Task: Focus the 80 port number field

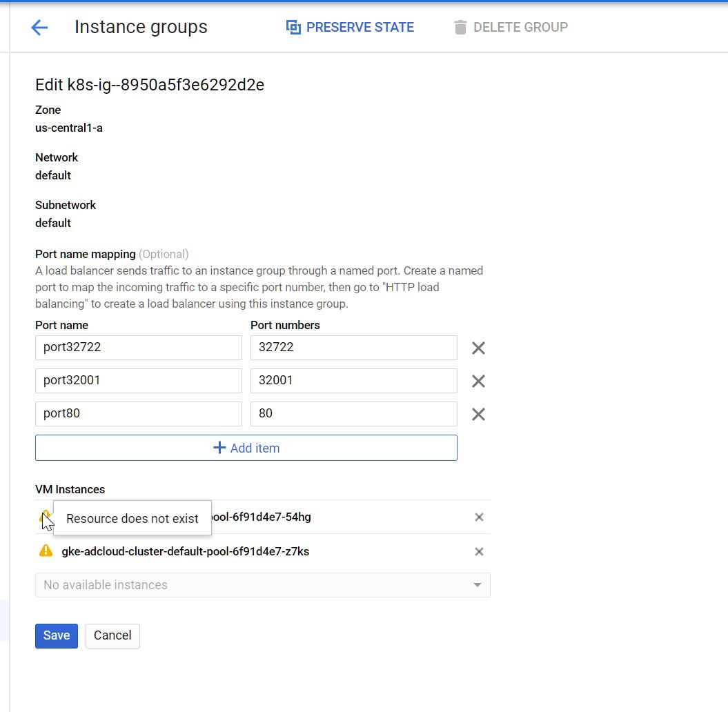Action: coord(353,414)
